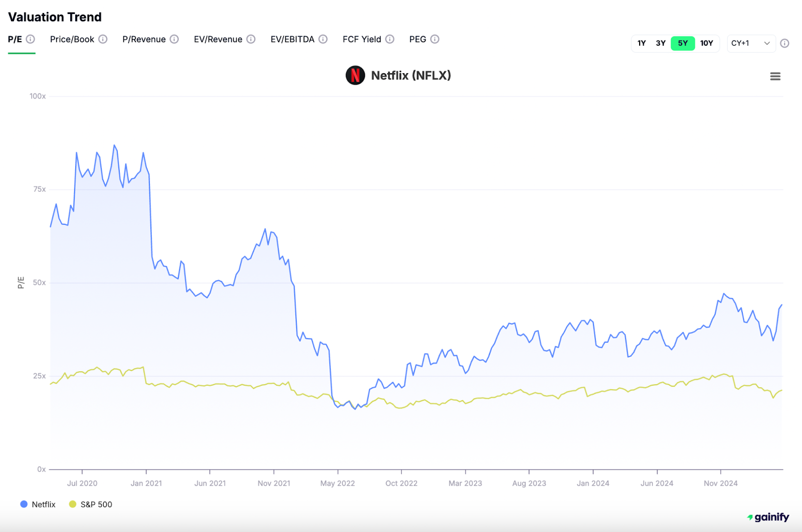
Task: Click the gainify logo
Action: point(768,517)
